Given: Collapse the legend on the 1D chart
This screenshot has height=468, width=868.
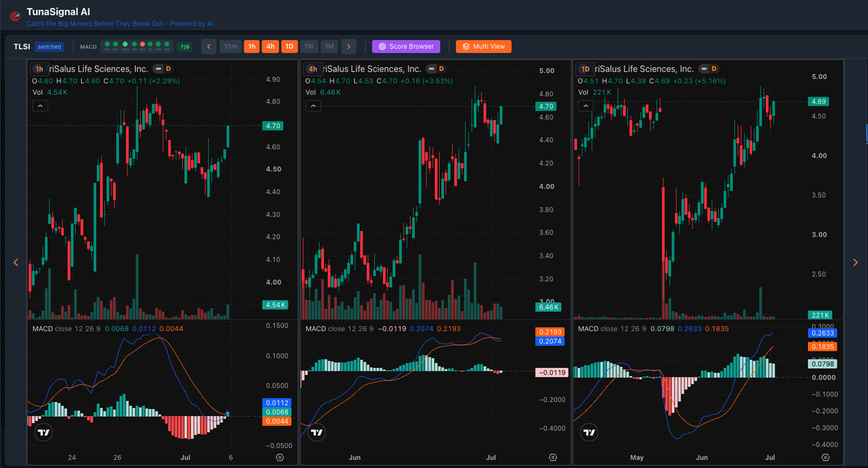Looking at the screenshot, I should click(x=586, y=106).
